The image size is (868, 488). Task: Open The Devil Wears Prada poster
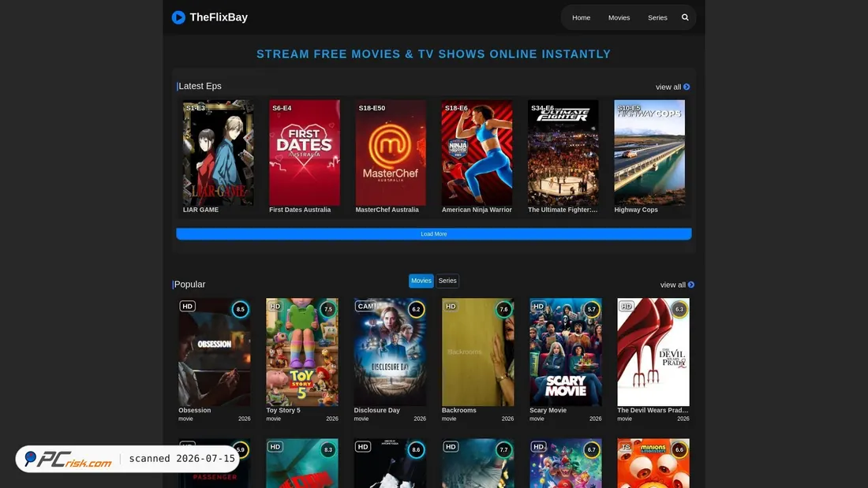click(653, 352)
